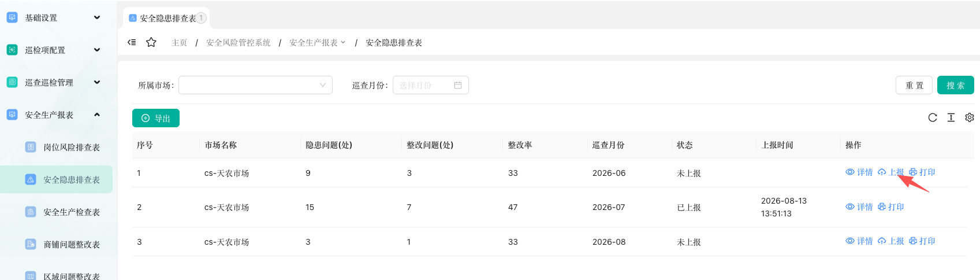Click the 导出 export button
This screenshot has height=280, width=980.
(x=156, y=118)
